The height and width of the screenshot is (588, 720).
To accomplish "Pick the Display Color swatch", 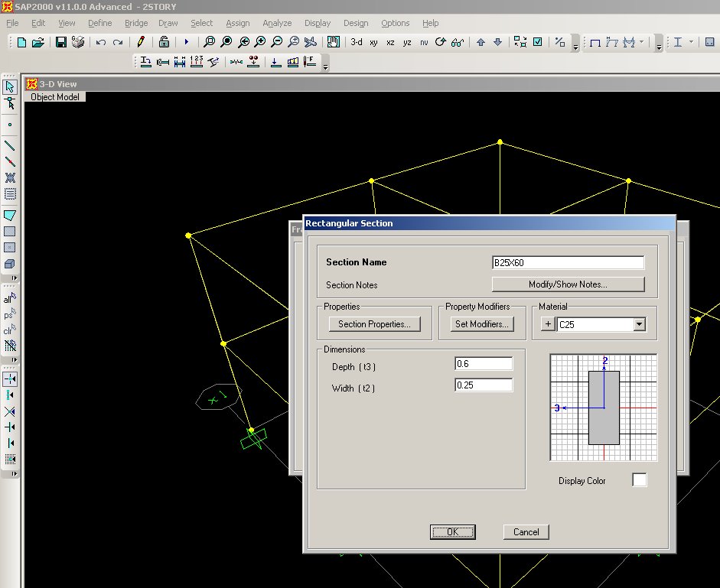I will (640, 479).
